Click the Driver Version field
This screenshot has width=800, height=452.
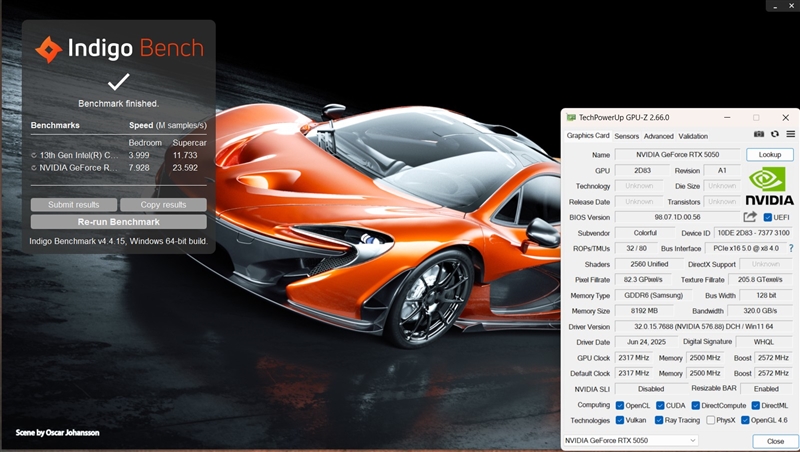(x=704, y=327)
